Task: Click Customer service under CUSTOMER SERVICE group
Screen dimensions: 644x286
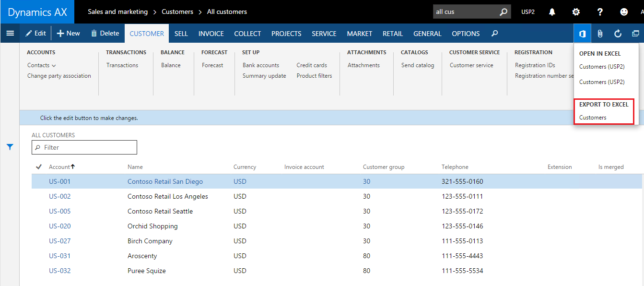Action: (471, 65)
